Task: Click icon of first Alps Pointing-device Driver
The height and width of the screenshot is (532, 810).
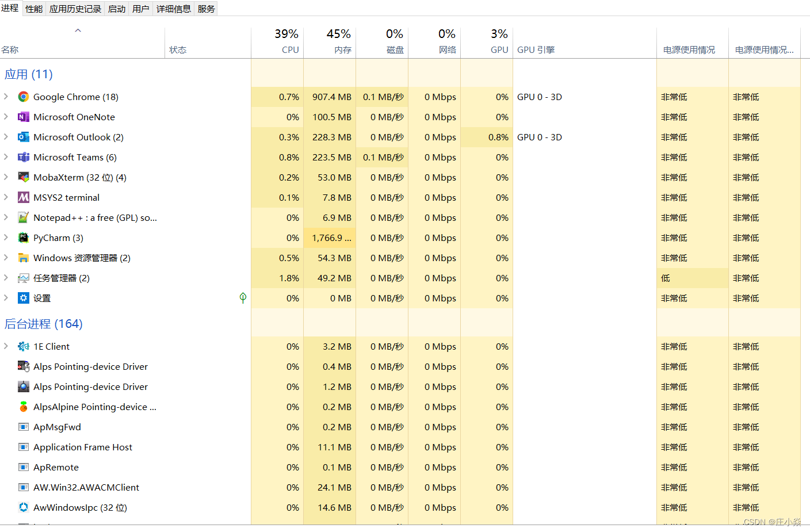Action: click(23, 366)
